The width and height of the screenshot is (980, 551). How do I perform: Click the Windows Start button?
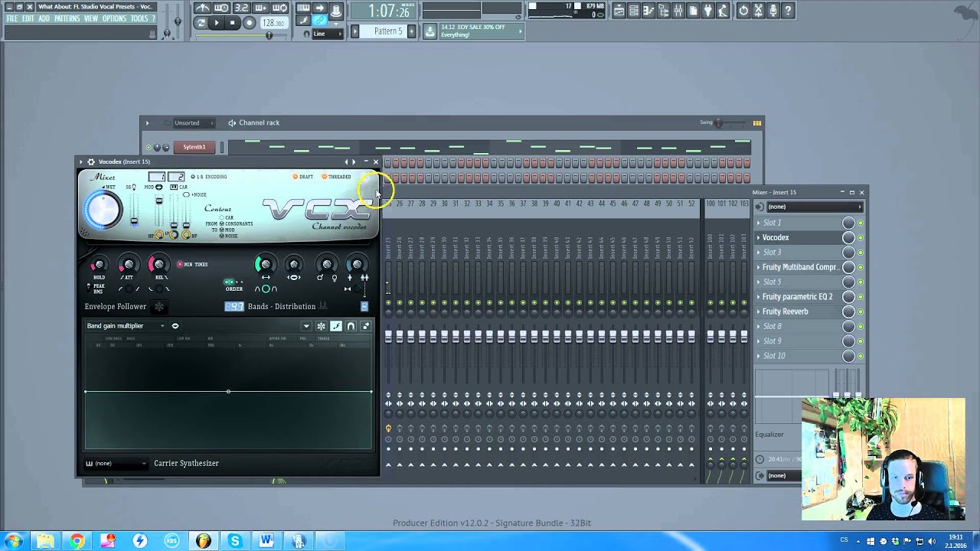(13, 541)
